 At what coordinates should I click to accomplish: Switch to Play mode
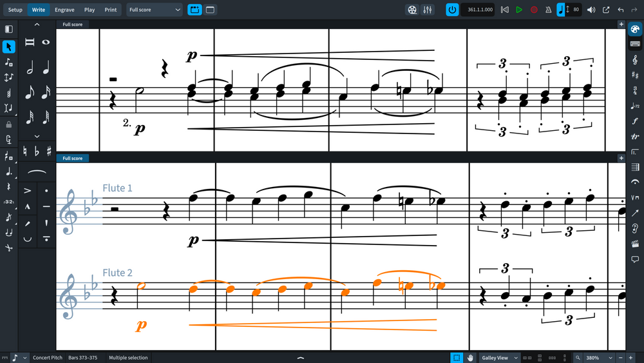coord(90,10)
